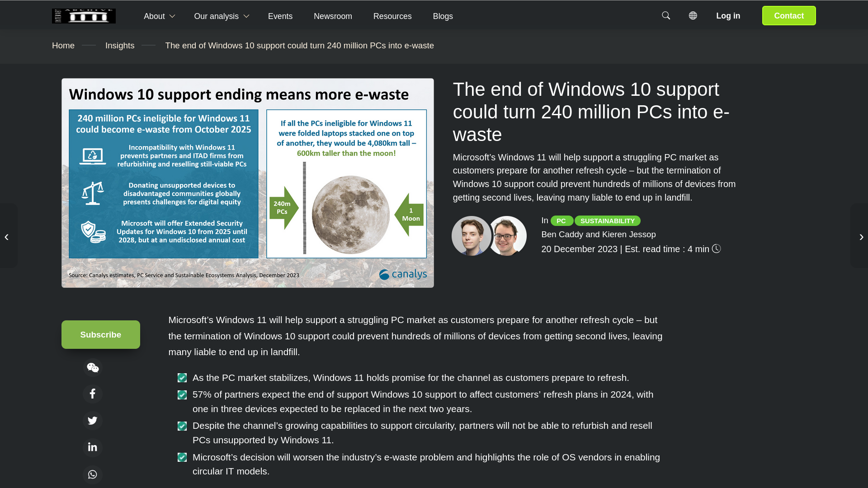Go to previous article with left arrow
Viewport: 868px width, 488px height.
[x=7, y=237]
